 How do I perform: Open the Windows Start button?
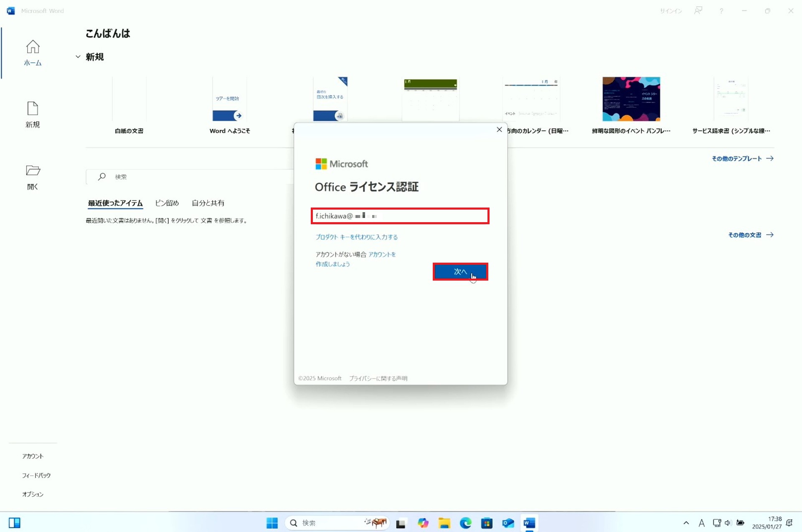pos(272,523)
